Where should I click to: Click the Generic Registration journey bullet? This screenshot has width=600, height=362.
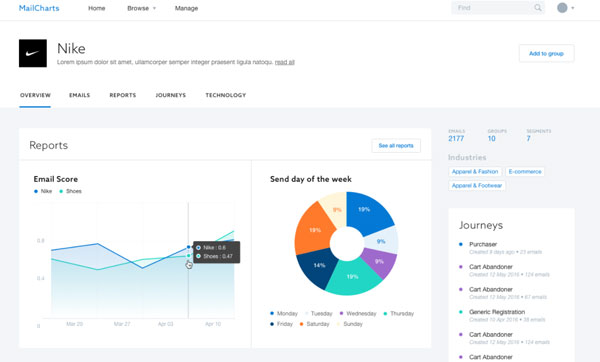[x=461, y=312]
